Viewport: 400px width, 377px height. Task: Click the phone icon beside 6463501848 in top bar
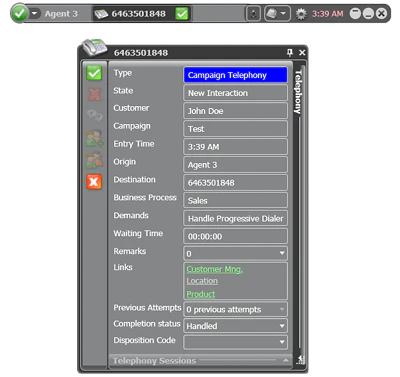point(101,14)
